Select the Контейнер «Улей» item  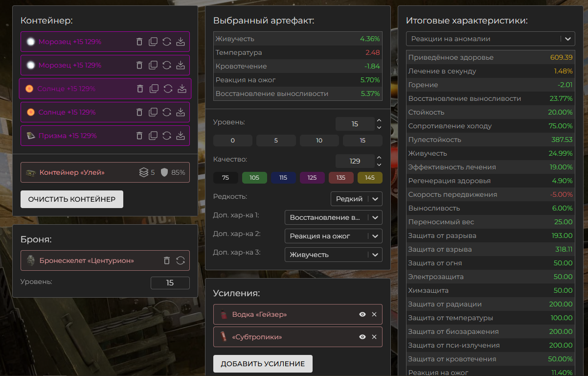[x=105, y=172]
